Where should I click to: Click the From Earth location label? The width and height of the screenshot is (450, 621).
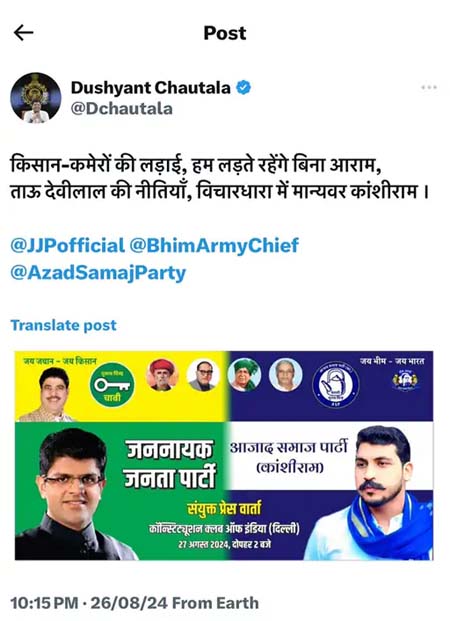coord(215,603)
